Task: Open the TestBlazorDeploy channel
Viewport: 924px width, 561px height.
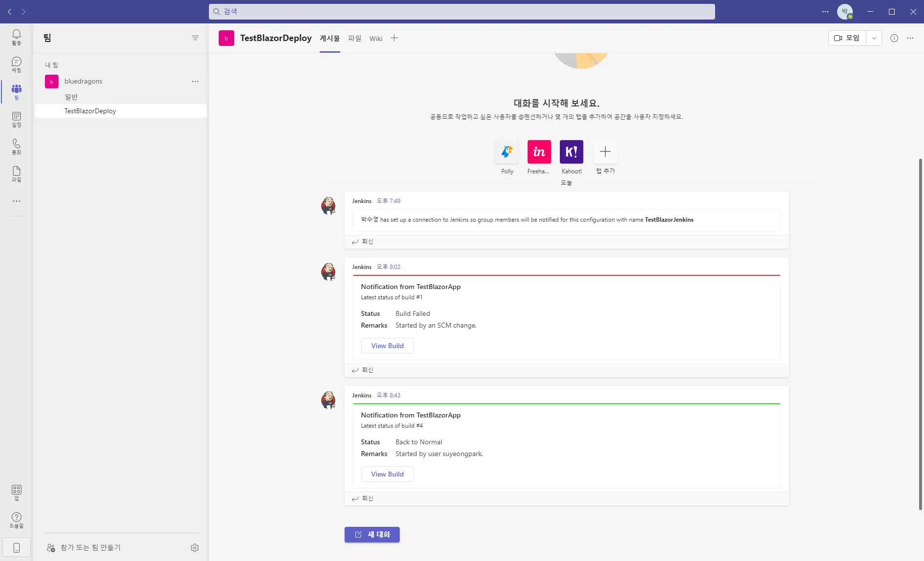Action: (121, 111)
